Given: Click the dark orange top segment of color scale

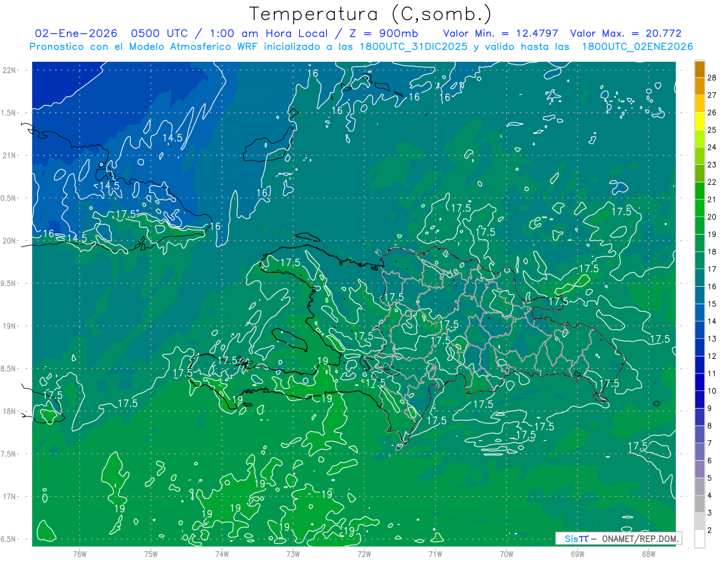Looking at the screenshot, I should [699, 69].
